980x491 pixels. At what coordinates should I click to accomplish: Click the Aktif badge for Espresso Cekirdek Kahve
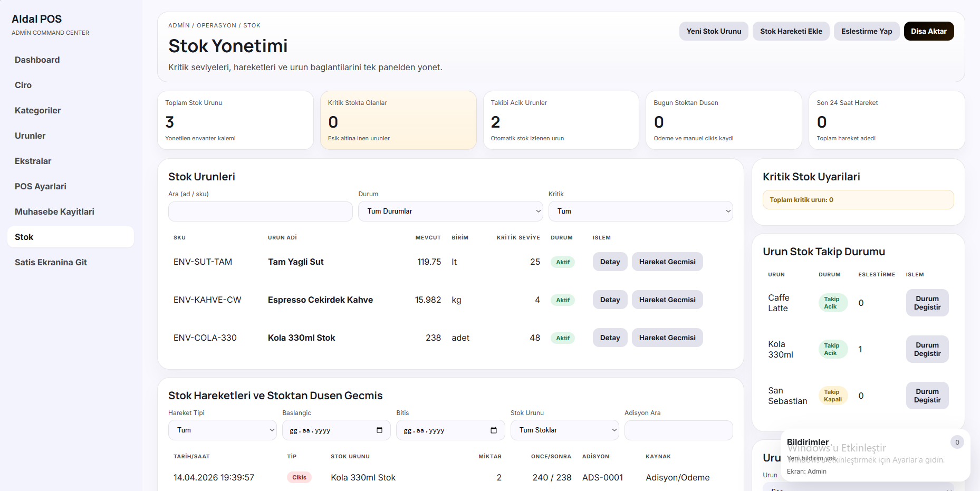pyautogui.click(x=563, y=300)
